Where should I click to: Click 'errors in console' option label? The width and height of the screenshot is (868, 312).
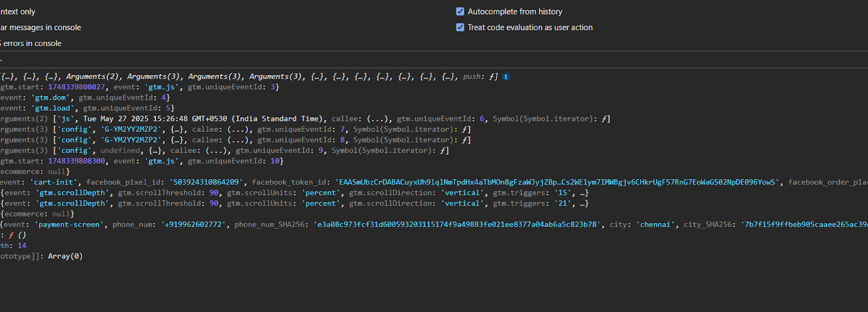[32, 43]
